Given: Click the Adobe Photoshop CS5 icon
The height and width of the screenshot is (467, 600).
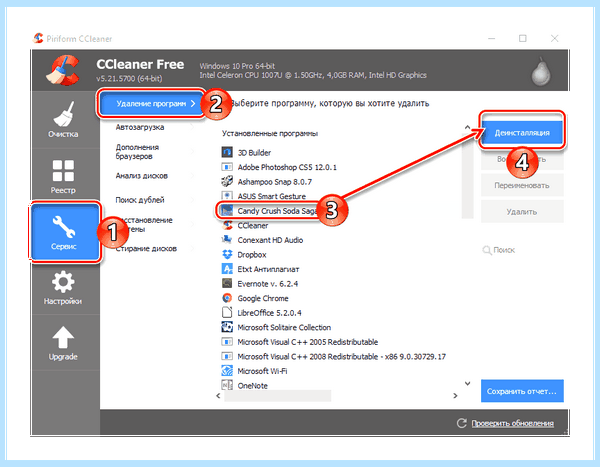Looking at the screenshot, I should pyautogui.click(x=227, y=167).
